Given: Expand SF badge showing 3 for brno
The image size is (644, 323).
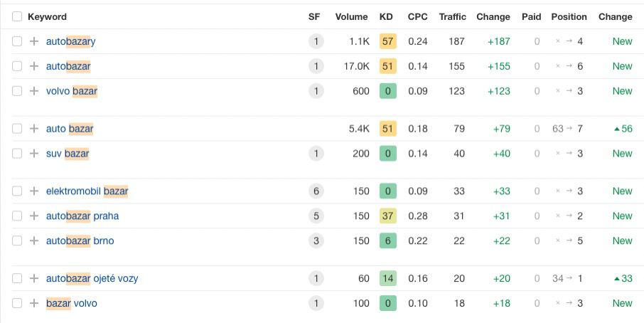Looking at the screenshot, I should [314, 241].
